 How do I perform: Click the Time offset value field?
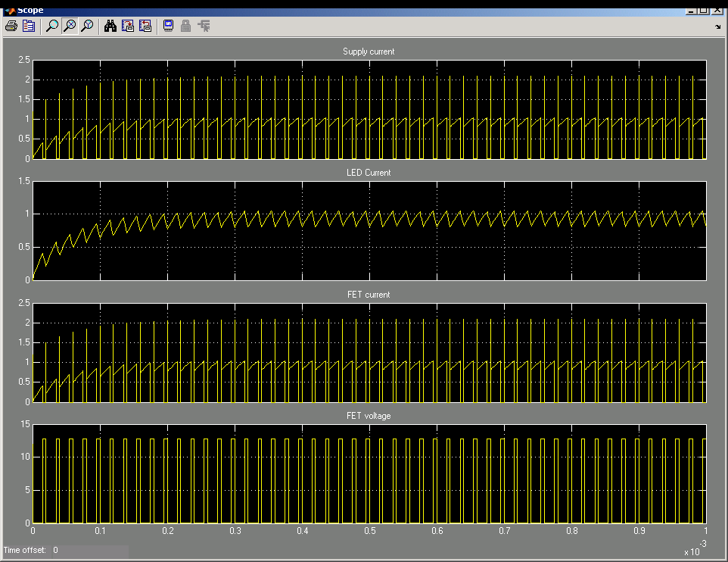coord(90,551)
